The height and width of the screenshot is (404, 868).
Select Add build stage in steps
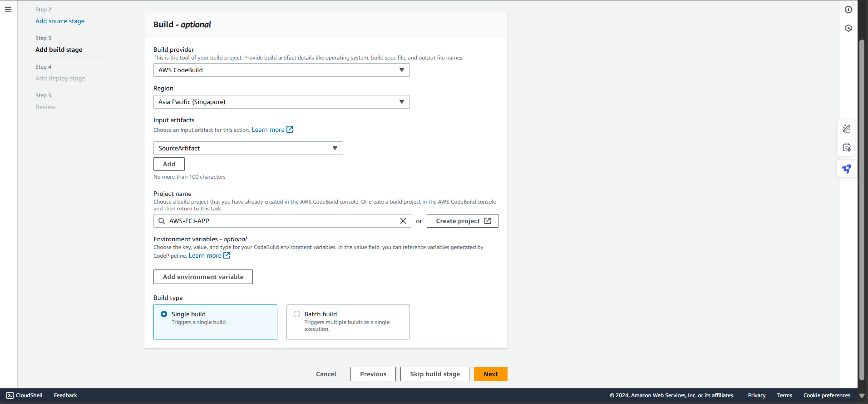[x=59, y=50]
